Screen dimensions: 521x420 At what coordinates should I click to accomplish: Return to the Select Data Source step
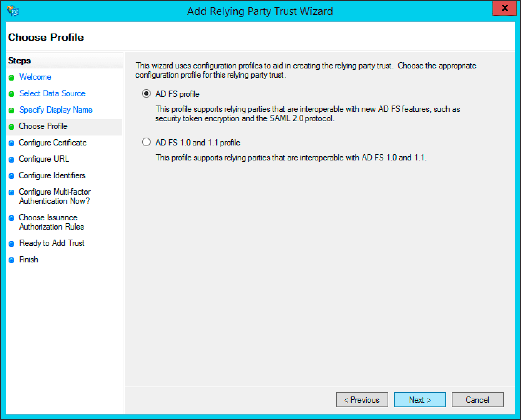pyautogui.click(x=52, y=93)
